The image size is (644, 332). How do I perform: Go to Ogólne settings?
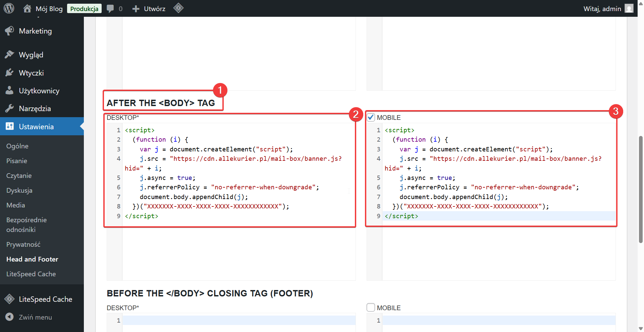coord(17,146)
